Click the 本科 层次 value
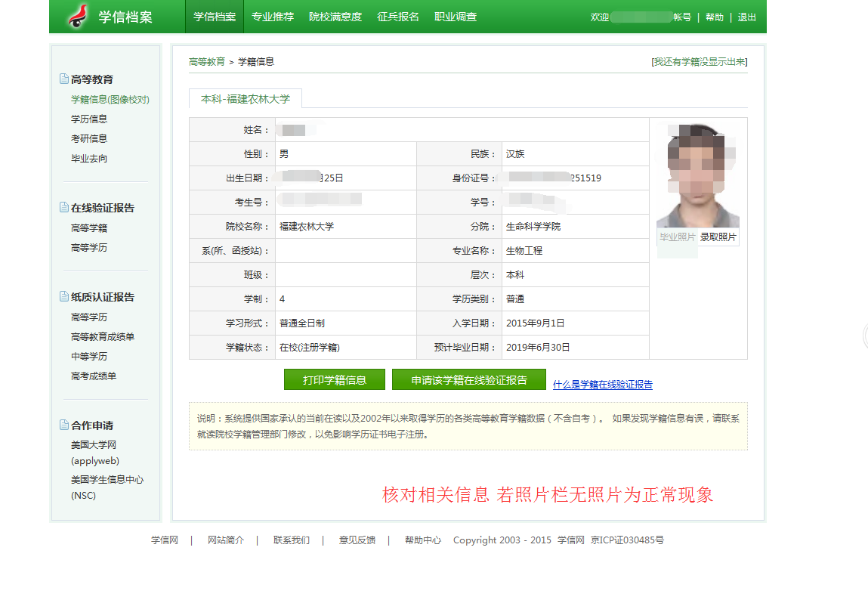The height and width of the screenshot is (597, 868). pyautogui.click(x=514, y=274)
